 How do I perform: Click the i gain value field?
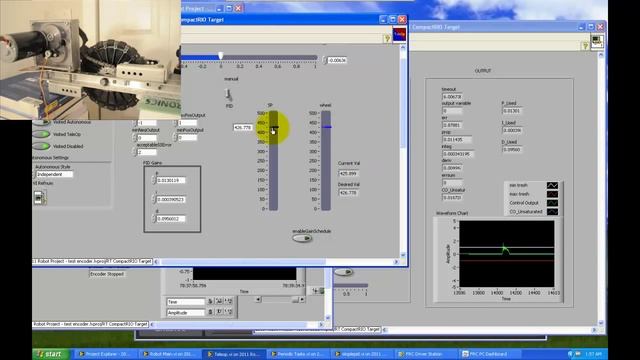click(x=171, y=199)
